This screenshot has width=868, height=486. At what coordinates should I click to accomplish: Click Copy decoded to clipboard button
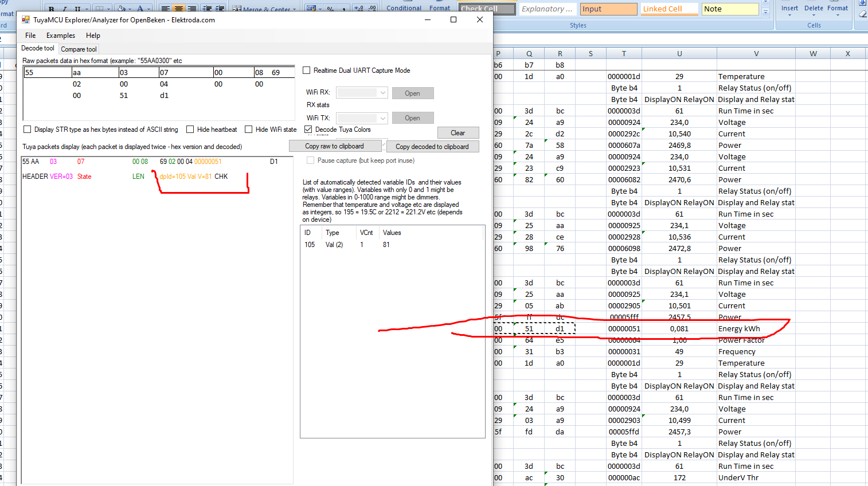[432, 147]
